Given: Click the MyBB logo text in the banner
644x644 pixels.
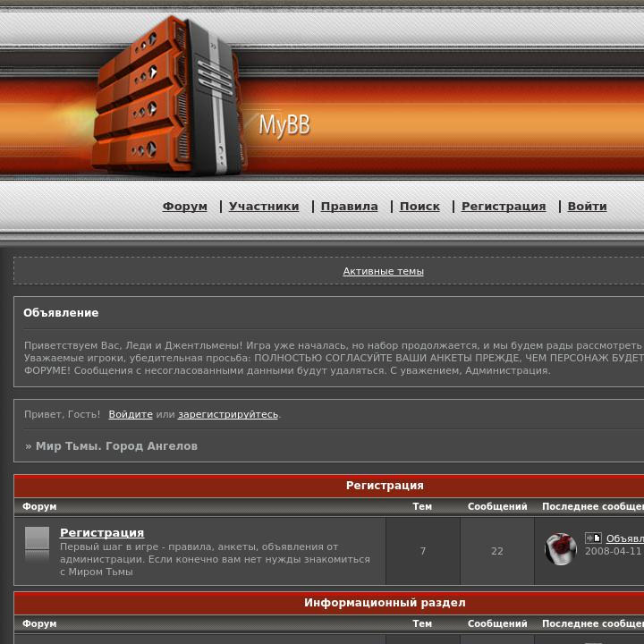Looking at the screenshot, I should click(284, 125).
